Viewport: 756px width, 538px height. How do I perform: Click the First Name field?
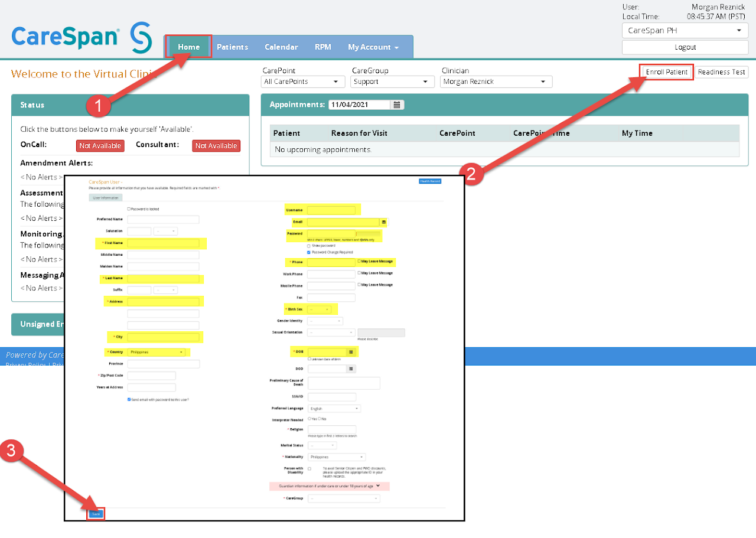163,243
